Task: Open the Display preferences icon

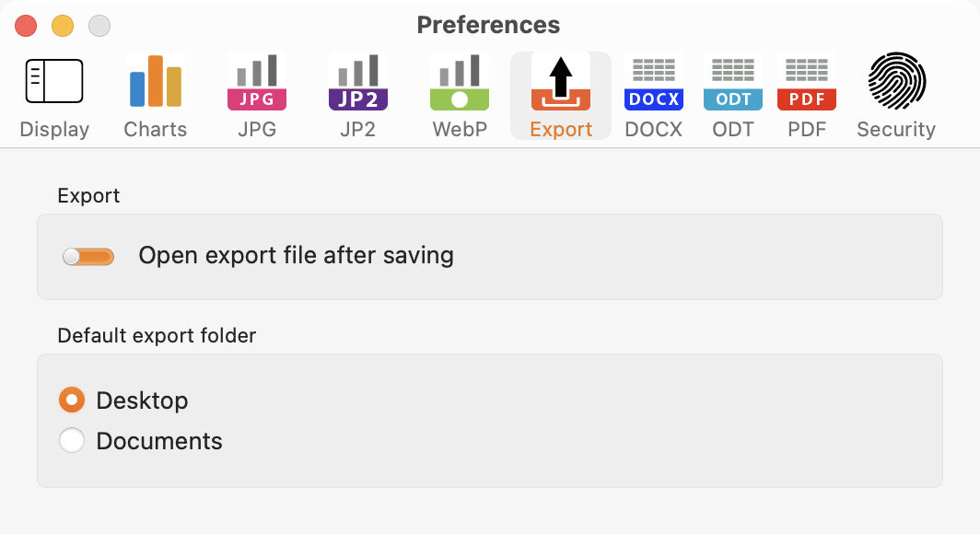Action: point(54,82)
